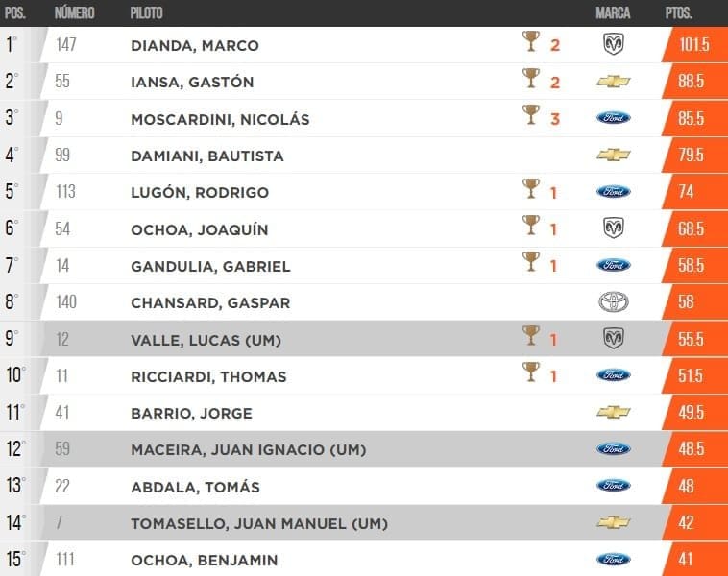Click the Chevrolet logo in Tomasello's row
Image resolution: width=728 pixels, height=576 pixels.
(x=614, y=522)
